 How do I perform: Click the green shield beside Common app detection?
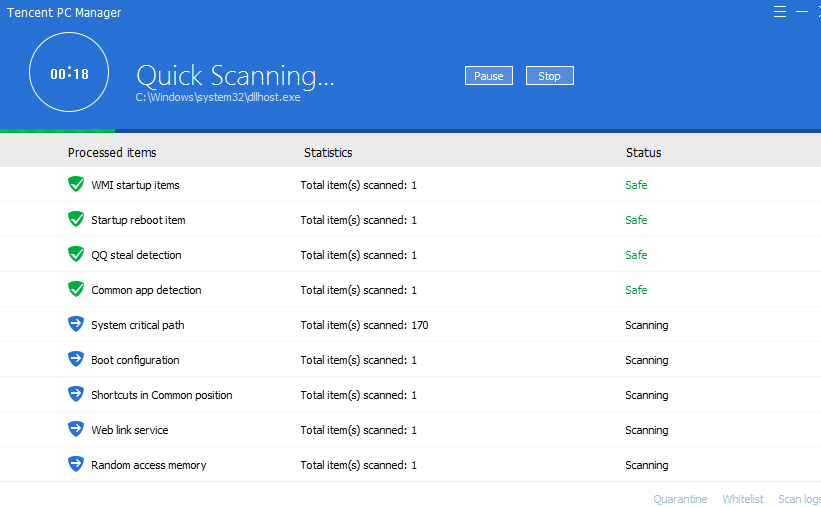click(76, 289)
